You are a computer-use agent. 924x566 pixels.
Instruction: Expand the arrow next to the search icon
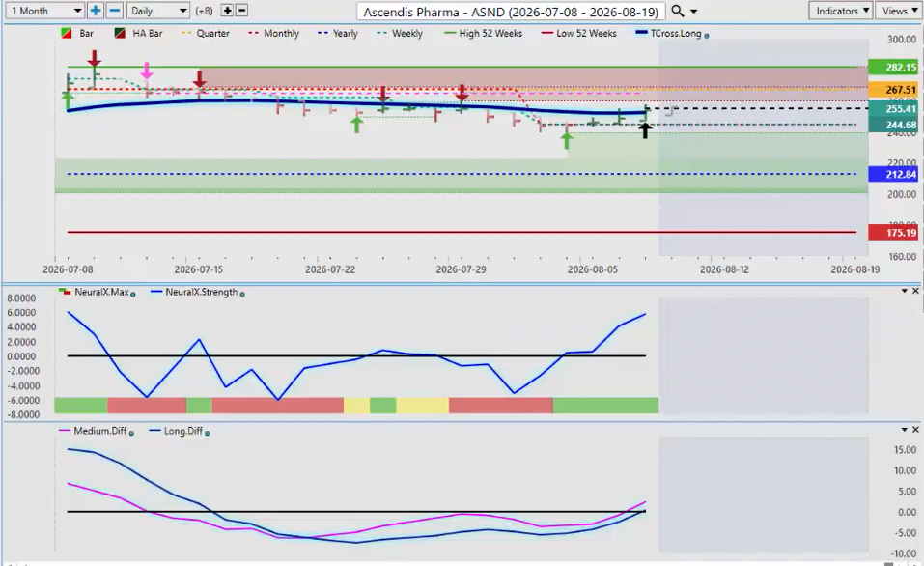point(693,12)
